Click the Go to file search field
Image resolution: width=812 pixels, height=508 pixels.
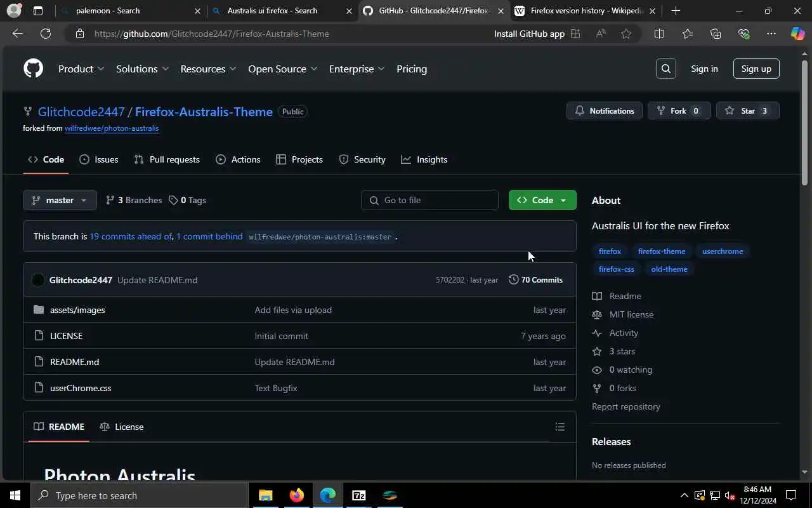pos(429,200)
